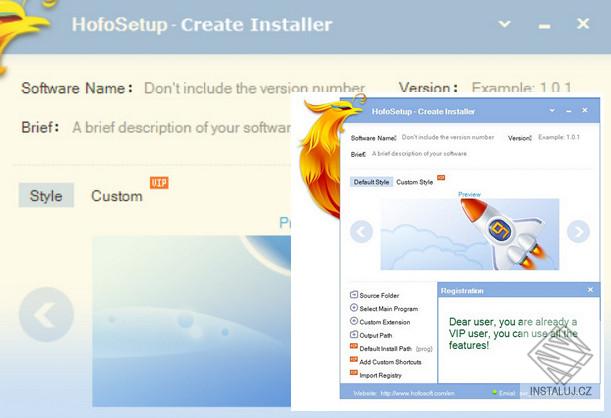
Task: Close the small HofoSetup window
Action: 585,110
